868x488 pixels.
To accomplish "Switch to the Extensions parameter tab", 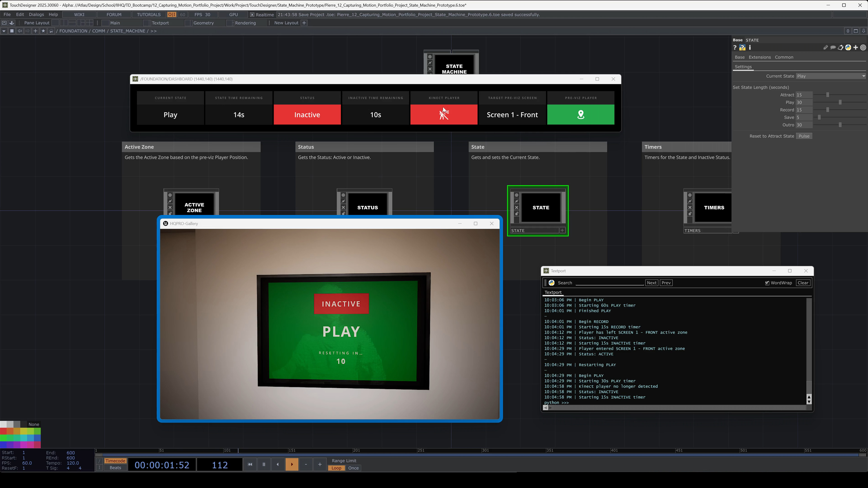I will pyautogui.click(x=759, y=57).
